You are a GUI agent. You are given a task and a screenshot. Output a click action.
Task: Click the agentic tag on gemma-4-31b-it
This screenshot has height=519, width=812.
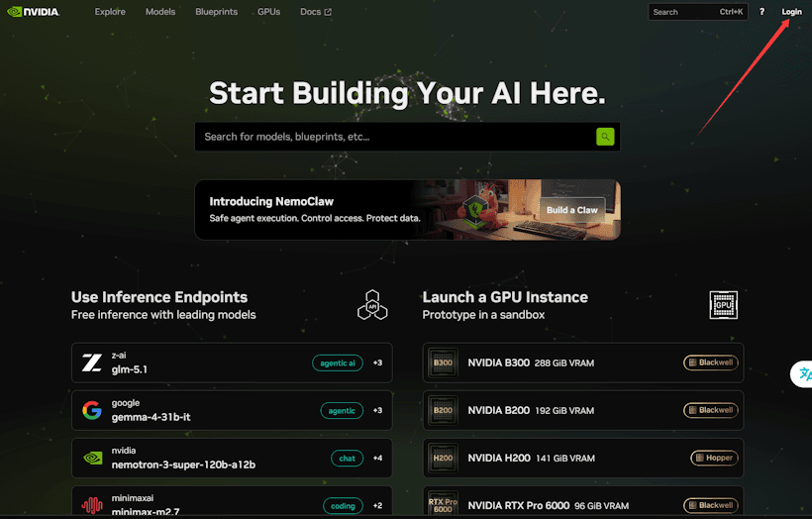(x=342, y=411)
